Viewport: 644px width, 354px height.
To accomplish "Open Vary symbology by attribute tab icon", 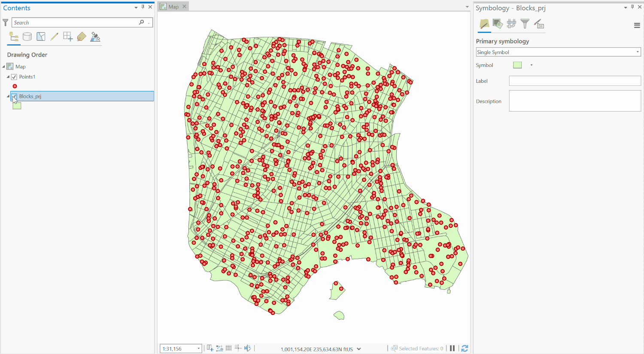I will (x=498, y=24).
